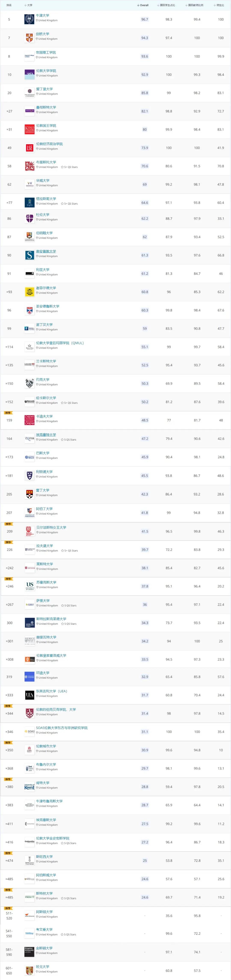Image resolution: width=231 pixels, height=980 pixels.
Task: Click the purple UCL logo
Action: (x=29, y=74)
